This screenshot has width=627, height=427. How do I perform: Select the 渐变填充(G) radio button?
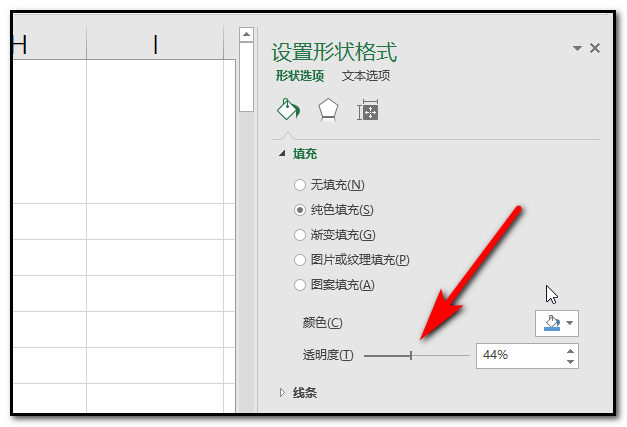[x=300, y=235]
